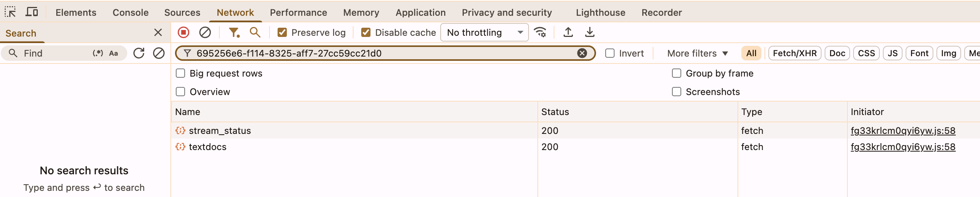980x197 pixels.
Task: Disable the Disable cache checkbox
Action: (366, 32)
